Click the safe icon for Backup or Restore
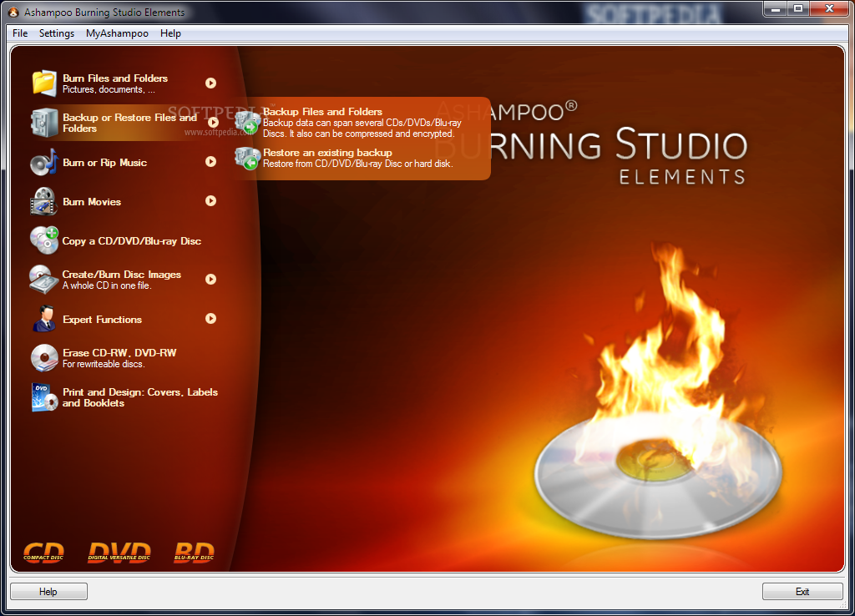This screenshot has width=855, height=616. [44, 123]
